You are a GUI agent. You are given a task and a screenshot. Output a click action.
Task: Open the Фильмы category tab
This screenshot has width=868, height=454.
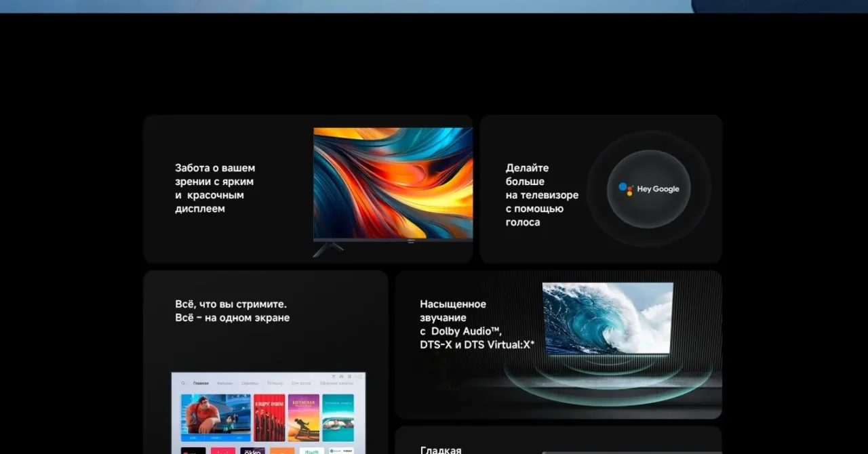(x=225, y=384)
